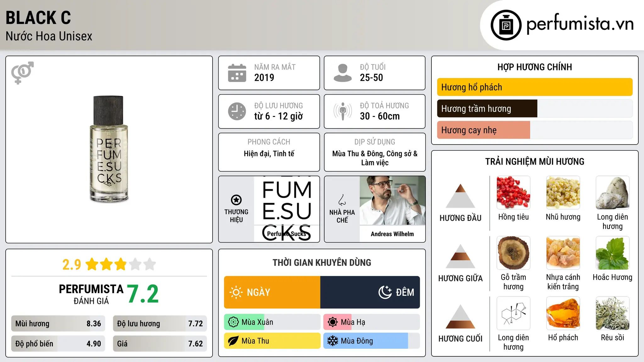Click the Trải nghiệm mùi hương heading
The height and width of the screenshot is (362, 644).
click(x=535, y=162)
